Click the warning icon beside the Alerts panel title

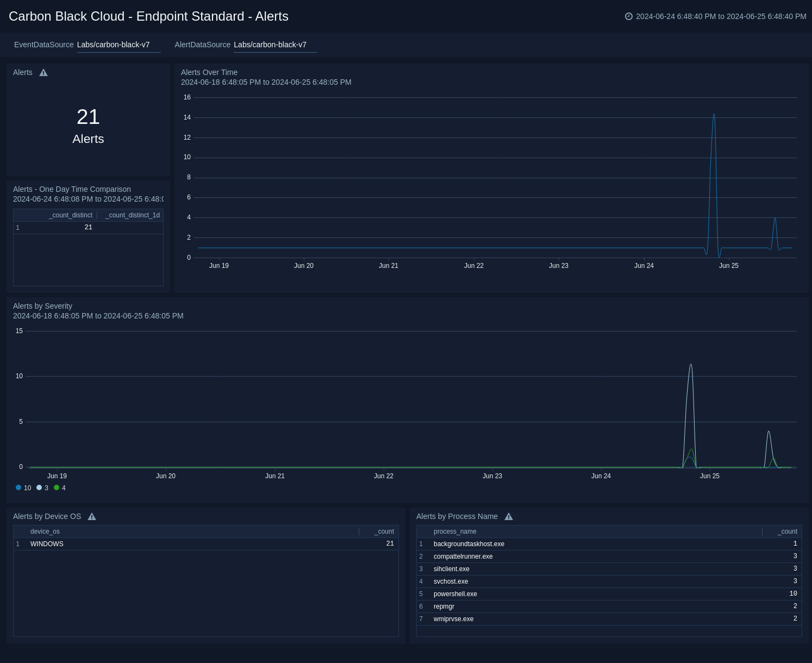point(43,72)
